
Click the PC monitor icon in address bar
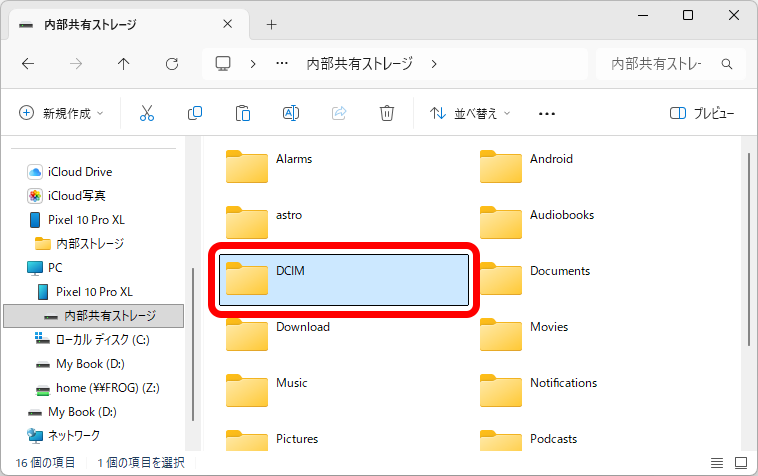pyautogui.click(x=223, y=64)
